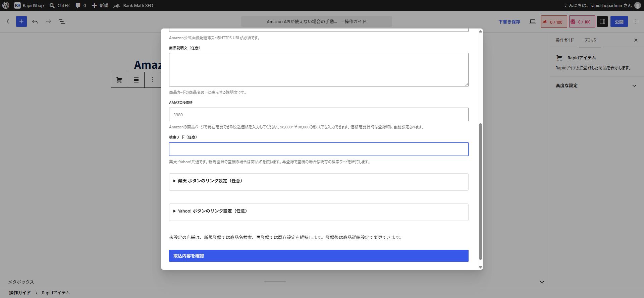This screenshot has width=644, height=298.
Task: Close the settings sidebar
Action: pos(636,40)
